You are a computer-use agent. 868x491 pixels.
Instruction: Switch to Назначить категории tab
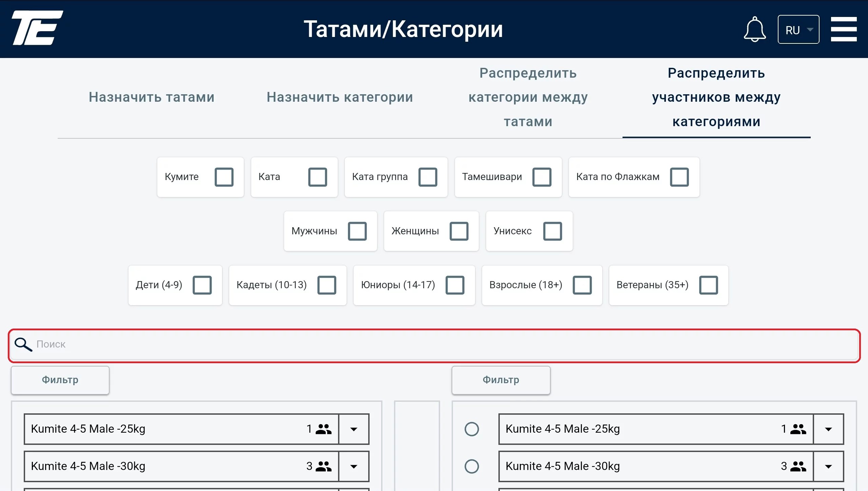[340, 97]
